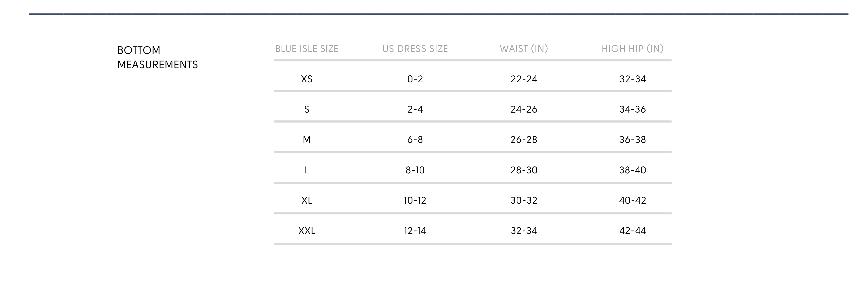This screenshot has height=289, width=868.
Task: Select the L size cell
Action: (x=307, y=170)
